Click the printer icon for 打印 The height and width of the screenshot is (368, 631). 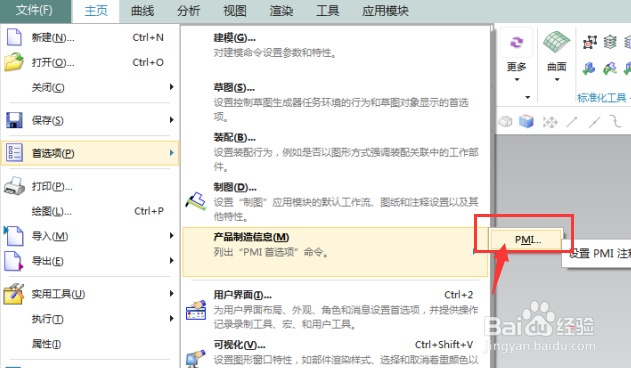point(14,186)
